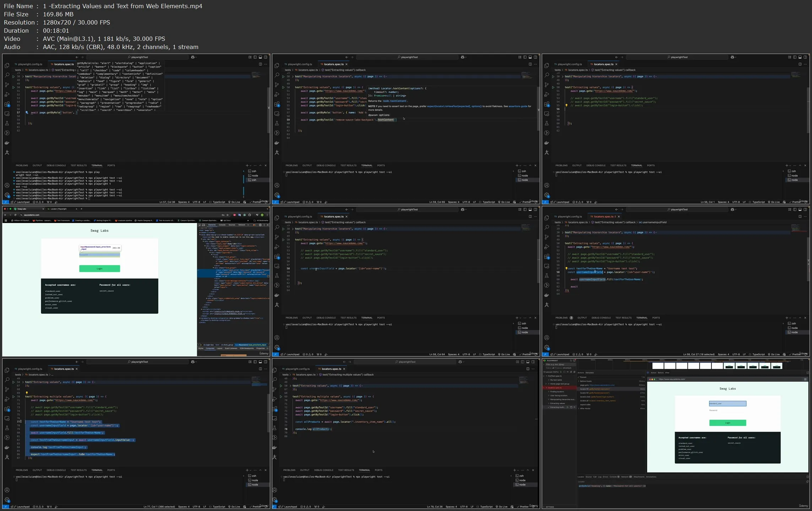Open the Network tab in the Playwright UI bottom panel
Image resolution: width=812 pixels, height=511 pixels.
(626, 477)
